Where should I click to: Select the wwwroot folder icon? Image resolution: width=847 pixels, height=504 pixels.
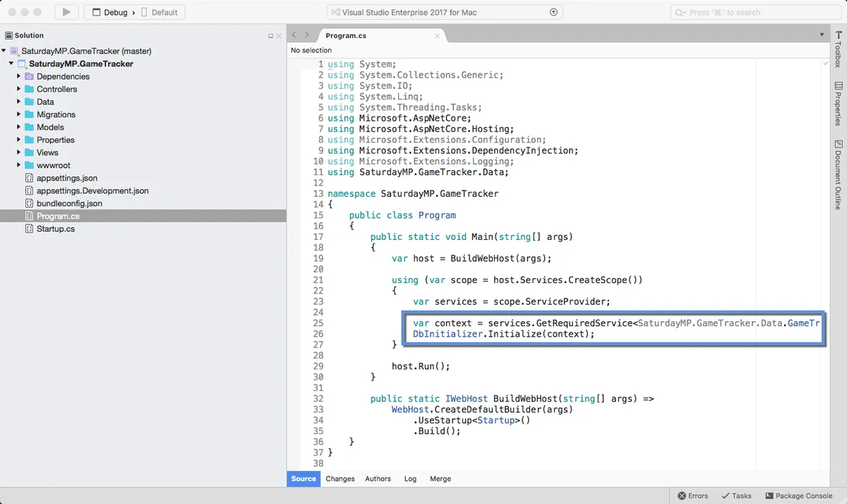click(x=29, y=165)
